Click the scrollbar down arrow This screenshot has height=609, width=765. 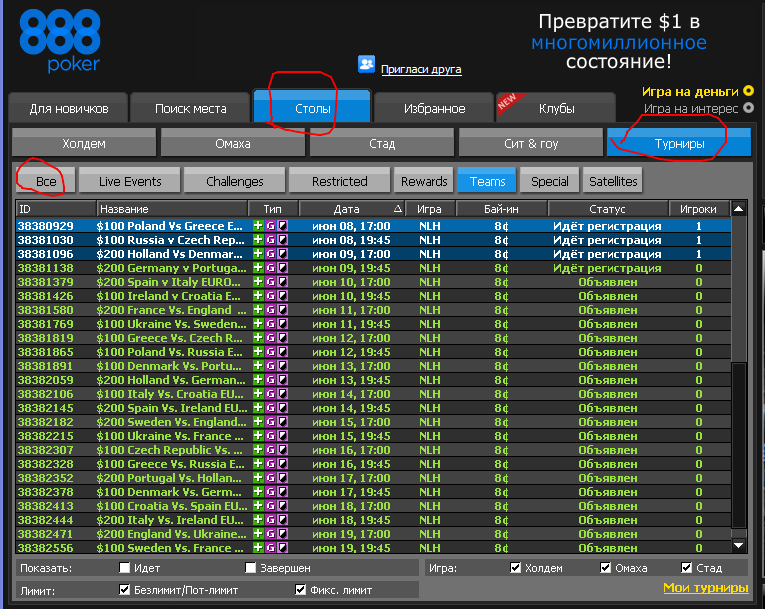(739, 545)
